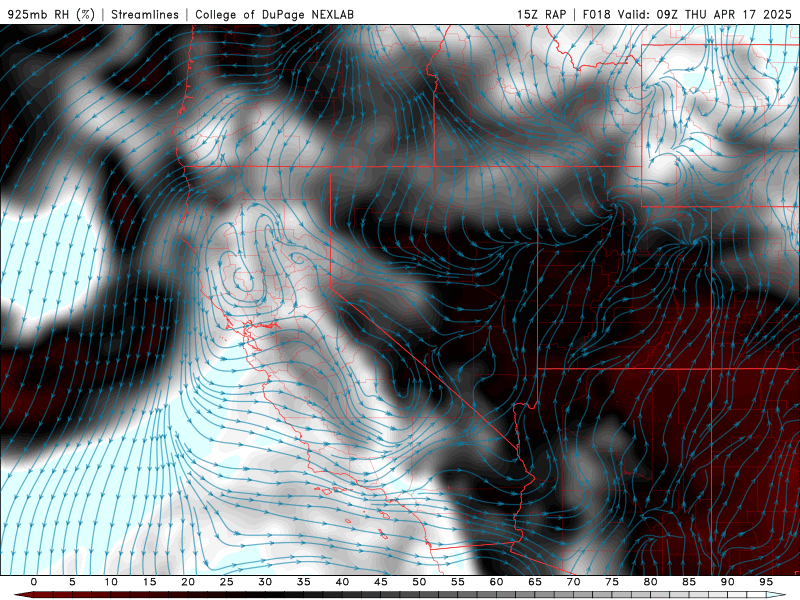Click the "925mb RH (%)" title text
The height and width of the screenshot is (600, 800).
(x=52, y=14)
